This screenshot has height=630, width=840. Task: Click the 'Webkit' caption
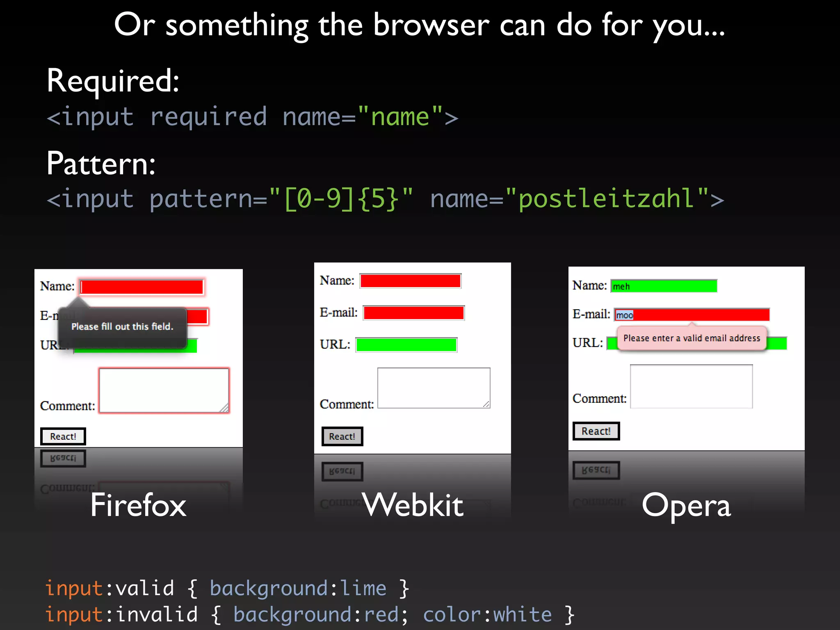[413, 504]
